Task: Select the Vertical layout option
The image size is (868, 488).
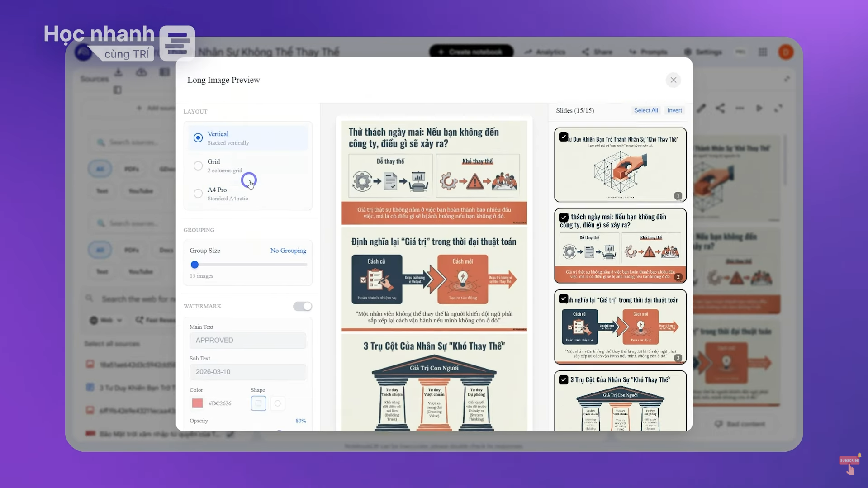Action: click(x=198, y=138)
